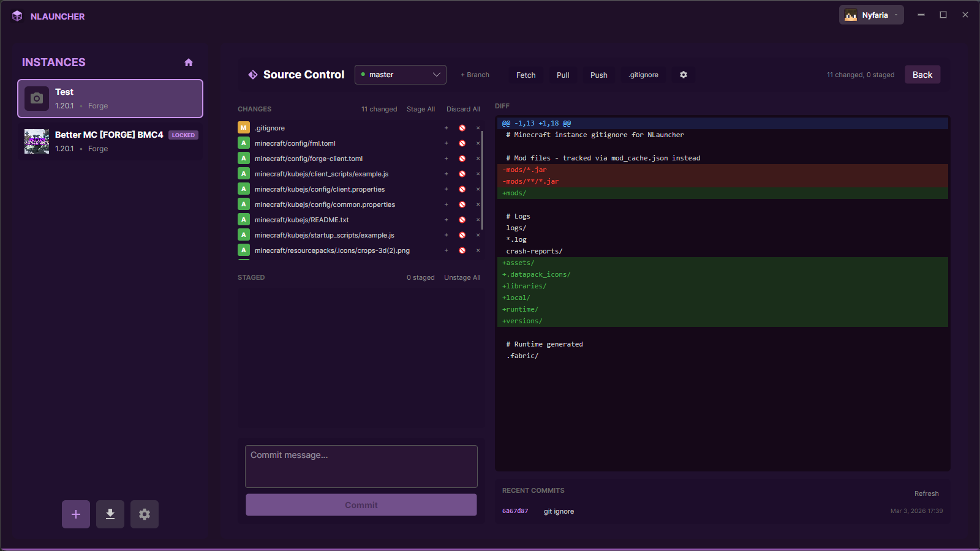980x551 pixels.
Task: Click the import instance download icon
Action: click(110, 514)
